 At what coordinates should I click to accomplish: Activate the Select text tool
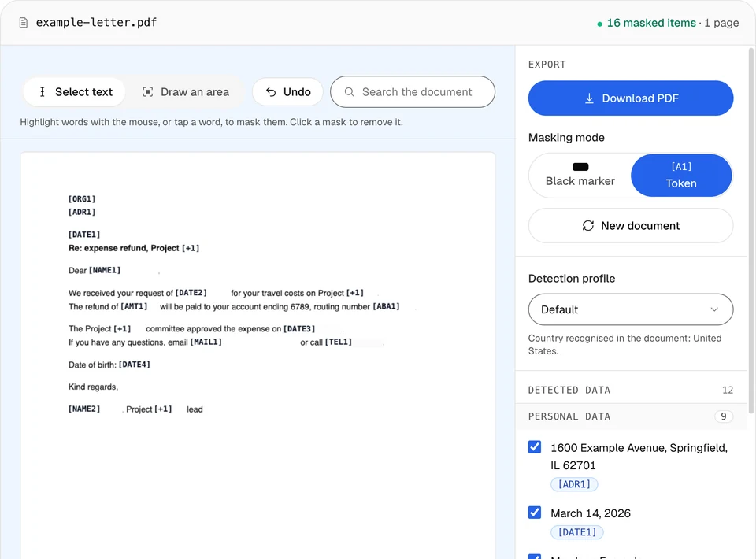[x=75, y=92]
